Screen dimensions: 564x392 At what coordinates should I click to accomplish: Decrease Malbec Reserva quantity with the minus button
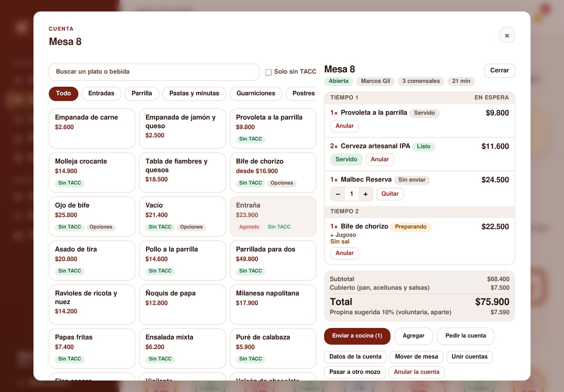(x=338, y=194)
